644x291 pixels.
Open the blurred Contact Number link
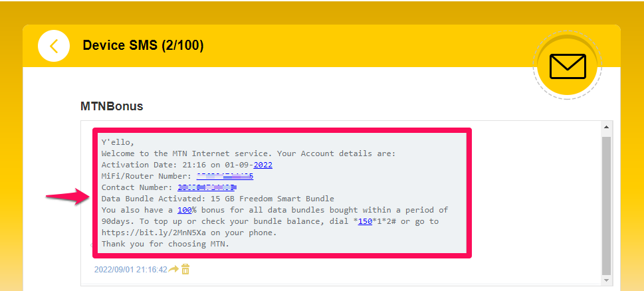[206, 187]
